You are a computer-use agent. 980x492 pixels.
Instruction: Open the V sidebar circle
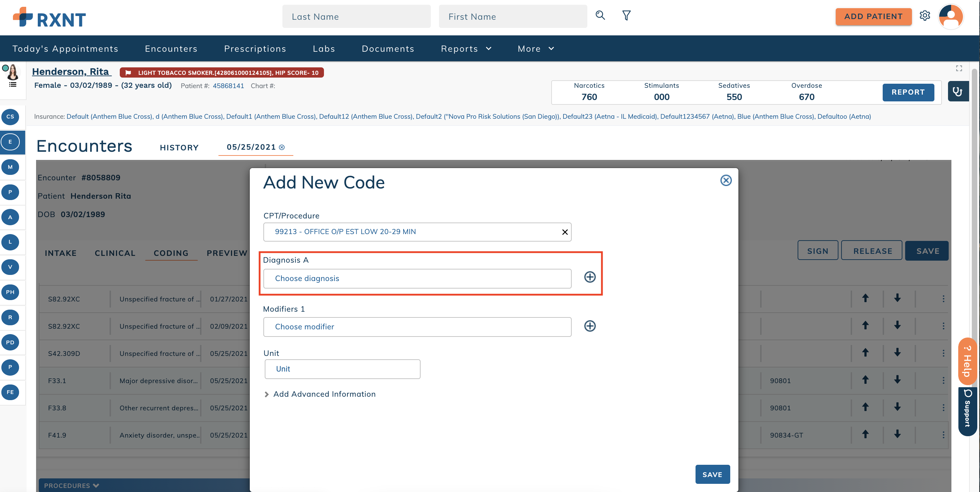[x=10, y=267]
